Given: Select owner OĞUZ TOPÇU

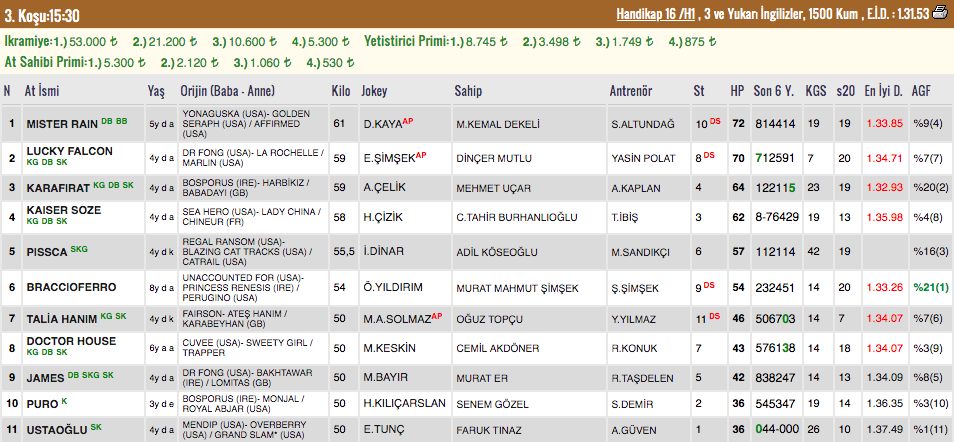Looking at the screenshot, I should (489, 319).
